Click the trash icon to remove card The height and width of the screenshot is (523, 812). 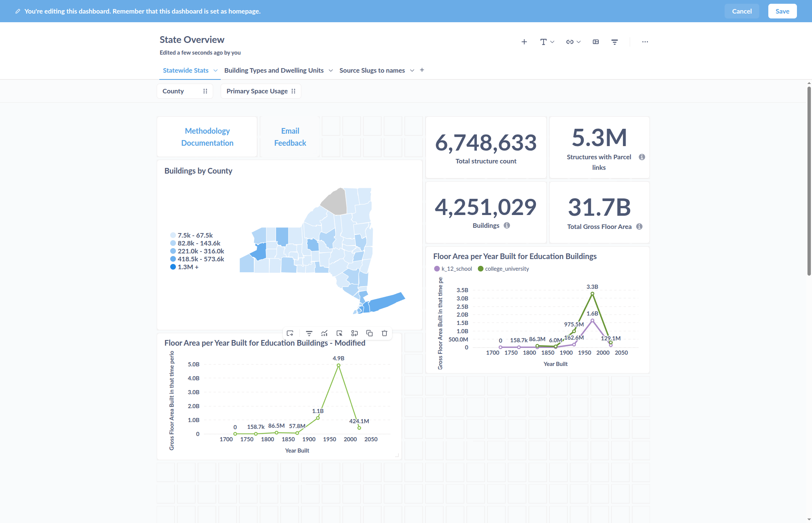384,333
